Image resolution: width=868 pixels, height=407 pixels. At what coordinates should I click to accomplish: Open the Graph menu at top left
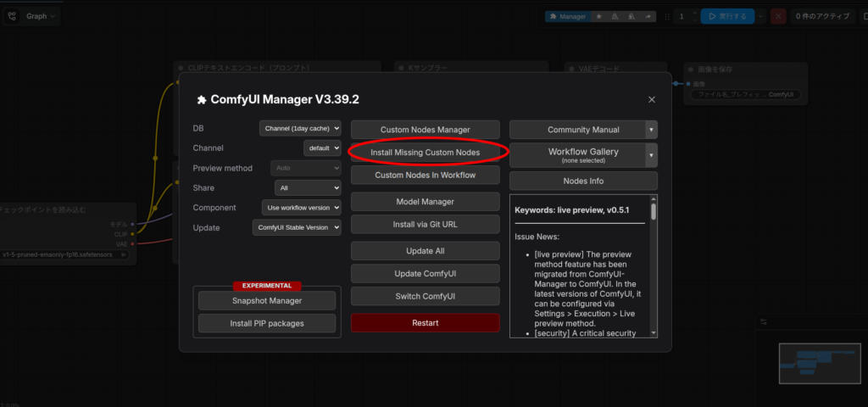point(42,16)
